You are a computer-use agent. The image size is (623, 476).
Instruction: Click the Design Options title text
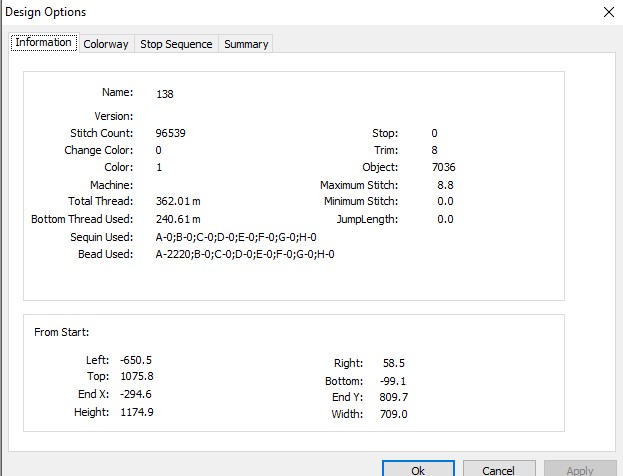coord(46,12)
